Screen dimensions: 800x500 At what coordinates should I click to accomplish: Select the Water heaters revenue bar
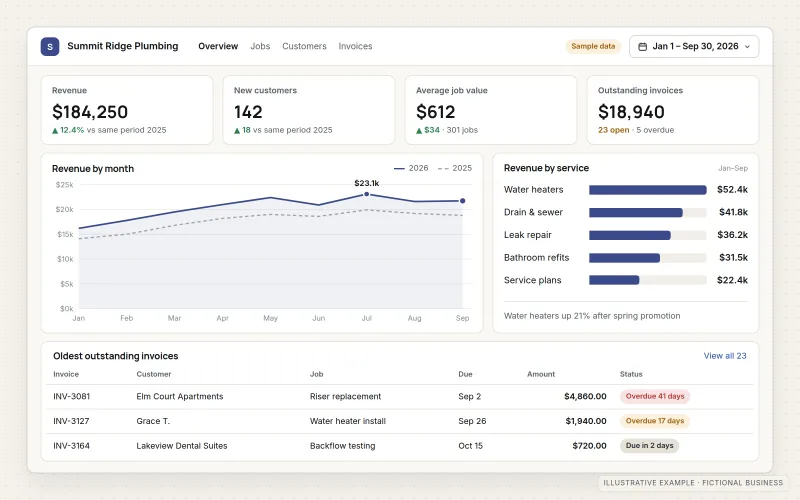[647, 190]
